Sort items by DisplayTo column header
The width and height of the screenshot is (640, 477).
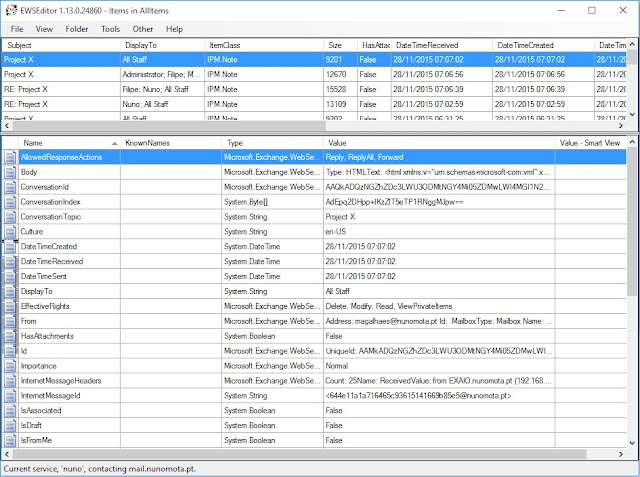(x=162, y=45)
